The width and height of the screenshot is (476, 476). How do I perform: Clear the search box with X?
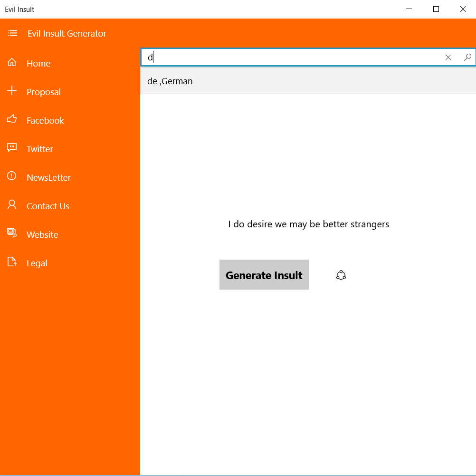(448, 57)
